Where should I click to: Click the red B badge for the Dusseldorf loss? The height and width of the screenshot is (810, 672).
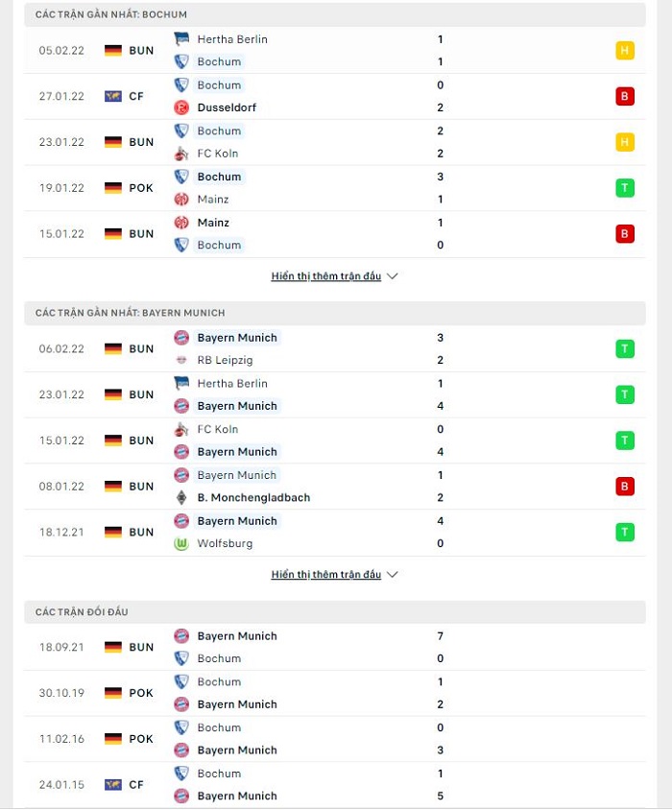[625, 96]
